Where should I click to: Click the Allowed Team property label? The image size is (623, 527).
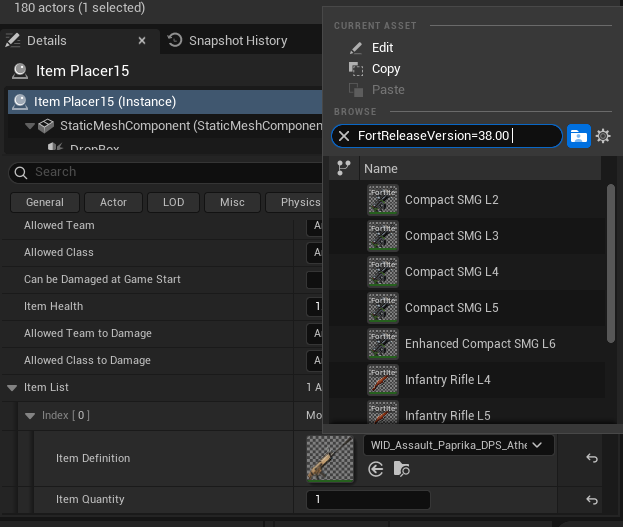pyautogui.click(x=59, y=225)
